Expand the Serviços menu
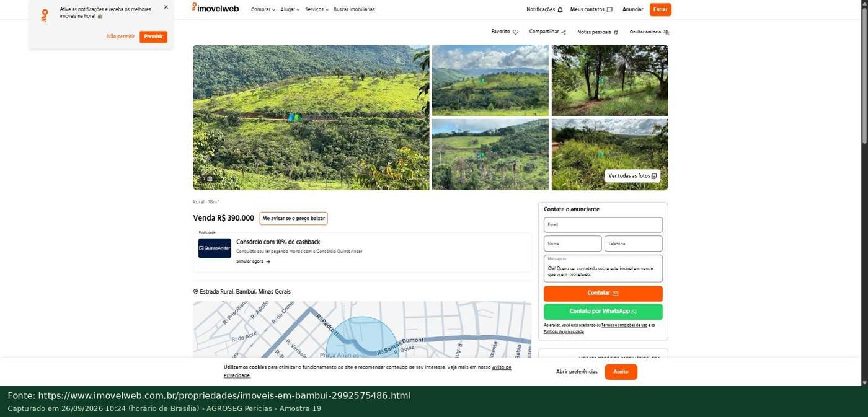Image resolution: width=868 pixels, height=417 pixels. 316,9
